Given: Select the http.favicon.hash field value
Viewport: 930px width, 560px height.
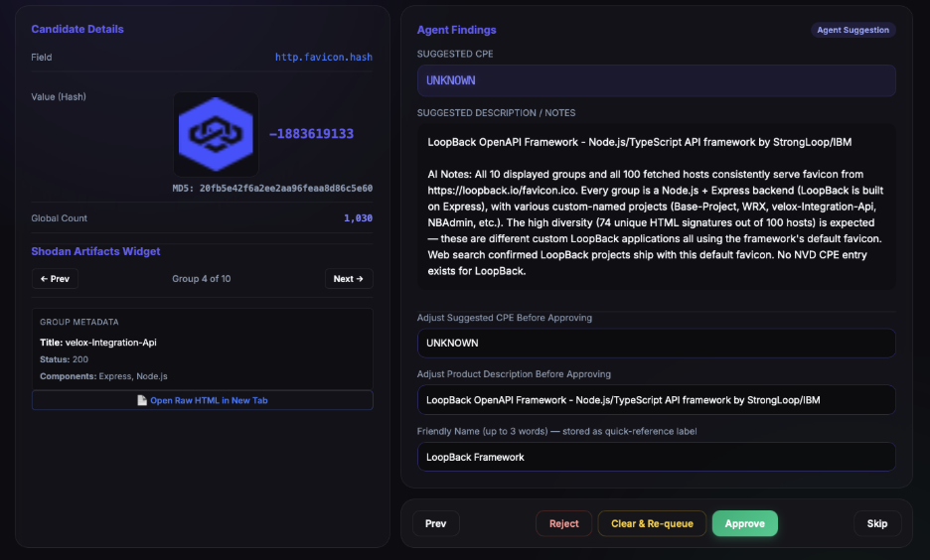Looking at the screenshot, I should pos(324,57).
